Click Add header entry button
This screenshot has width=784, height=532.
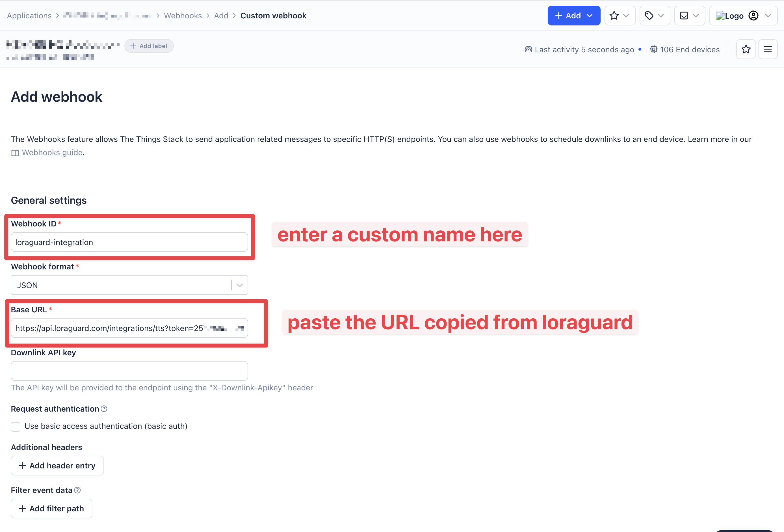click(57, 466)
